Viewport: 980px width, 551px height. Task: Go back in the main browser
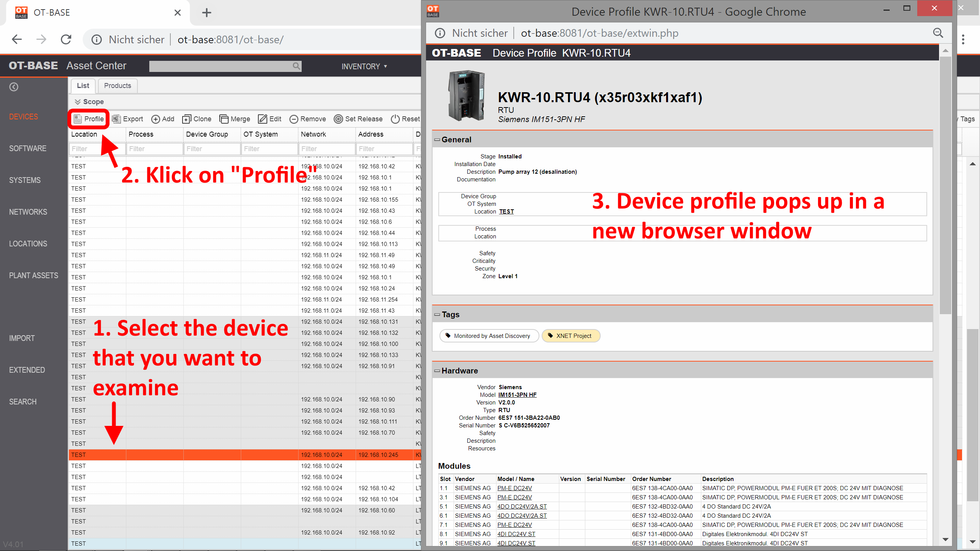click(x=17, y=39)
